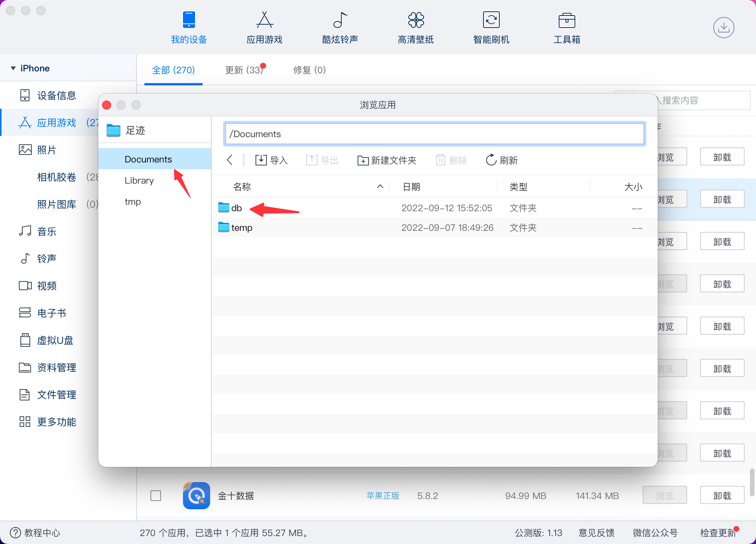Check the 金十数据 app checkbox
This screenshot has width=756, height=544.
[x=156, y=496]
